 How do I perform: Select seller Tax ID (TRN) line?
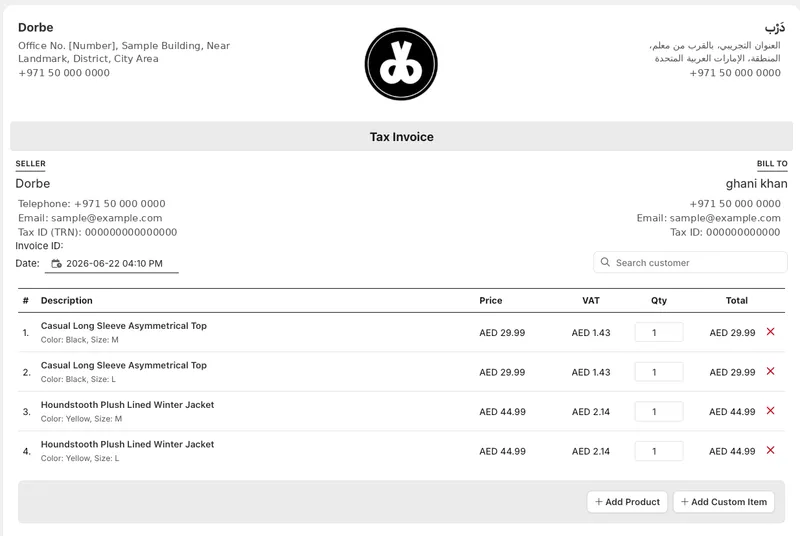(x=97, y=232)
